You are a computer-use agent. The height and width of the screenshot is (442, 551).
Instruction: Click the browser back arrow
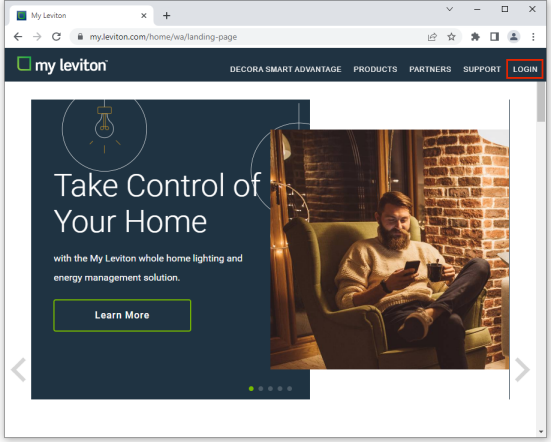click(18, 37)
